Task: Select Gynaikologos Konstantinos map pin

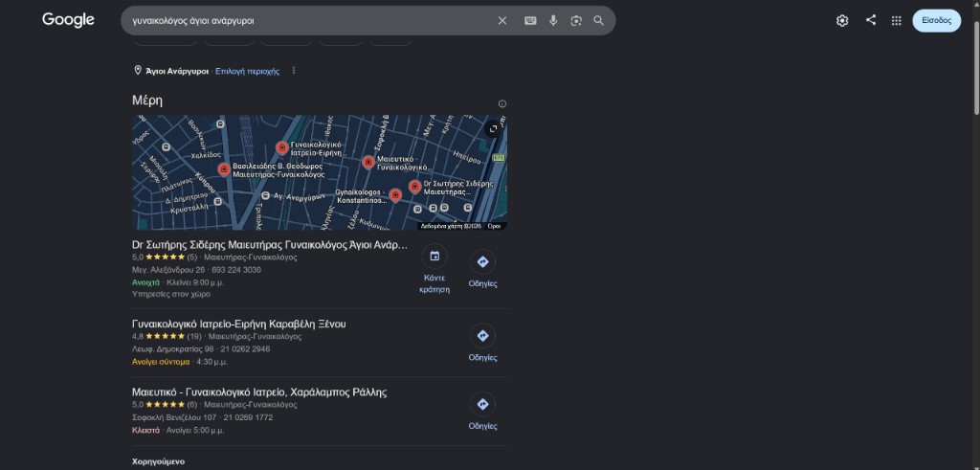Action: 395,195
